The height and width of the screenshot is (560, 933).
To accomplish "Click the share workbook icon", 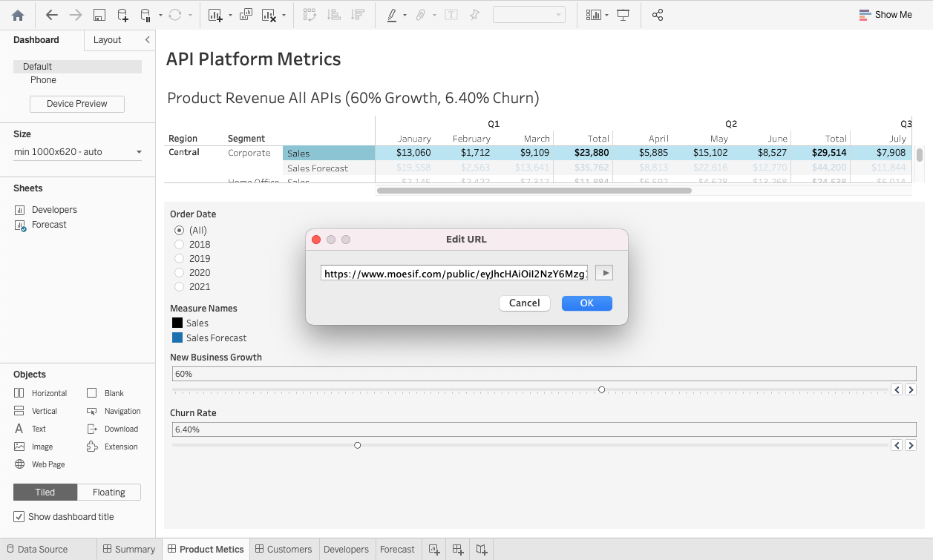I will (657, 15).
